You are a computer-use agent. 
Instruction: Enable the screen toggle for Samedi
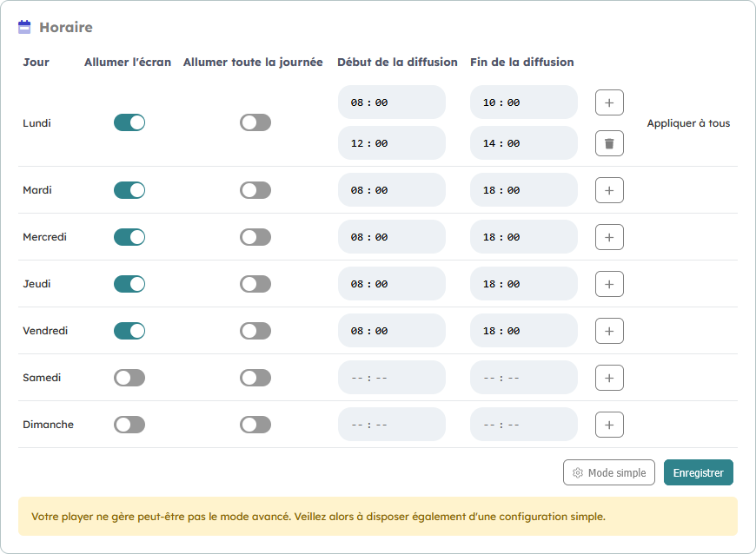point(129,378)
